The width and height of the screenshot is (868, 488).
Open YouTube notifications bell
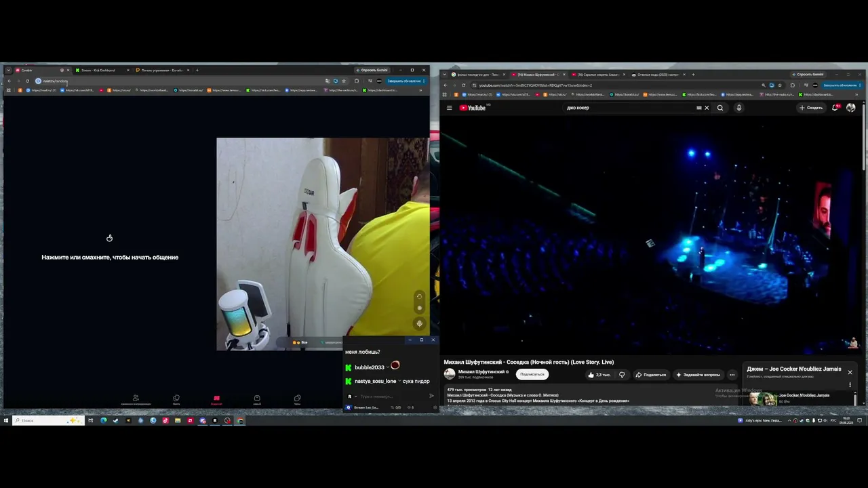click(835, 108)
